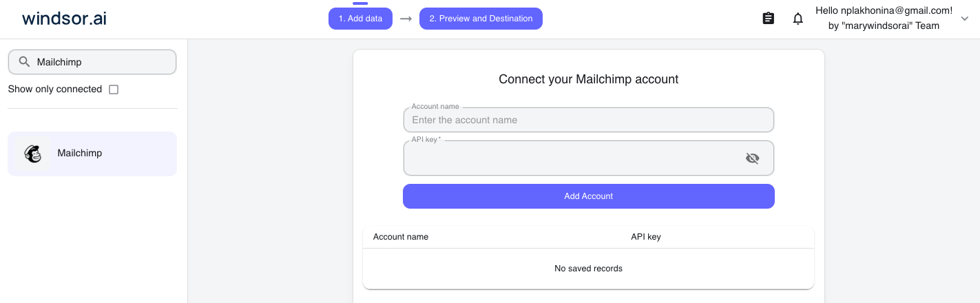
Task: Click the Account name column header
Action: 401,237
